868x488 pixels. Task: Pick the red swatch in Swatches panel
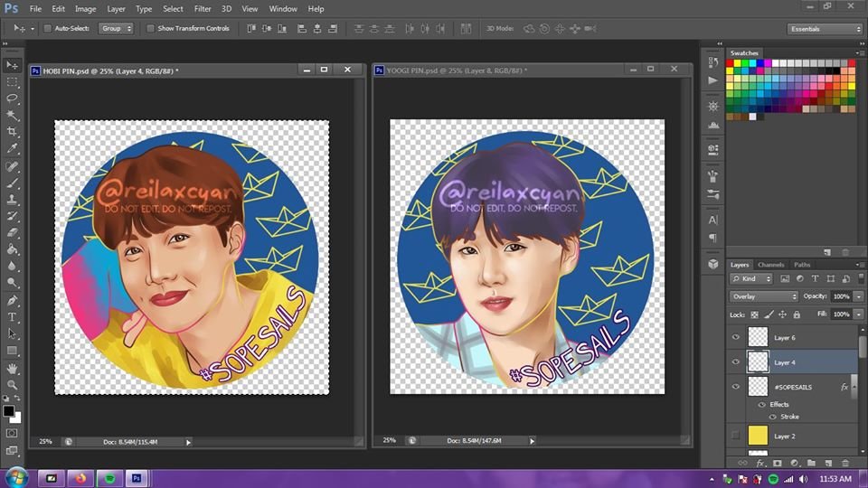pyautogui.click(x=730, y=63)
